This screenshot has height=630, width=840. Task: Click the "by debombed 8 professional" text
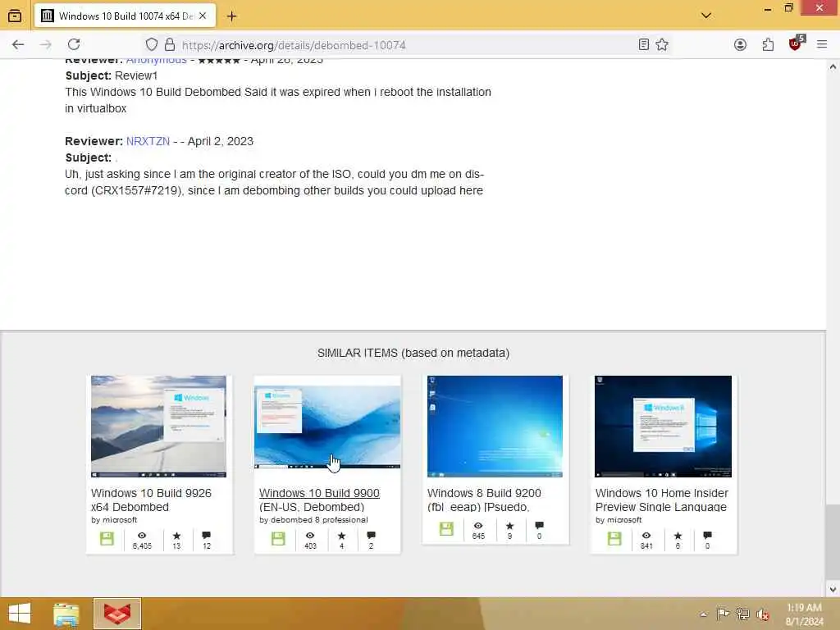point(313,519)
